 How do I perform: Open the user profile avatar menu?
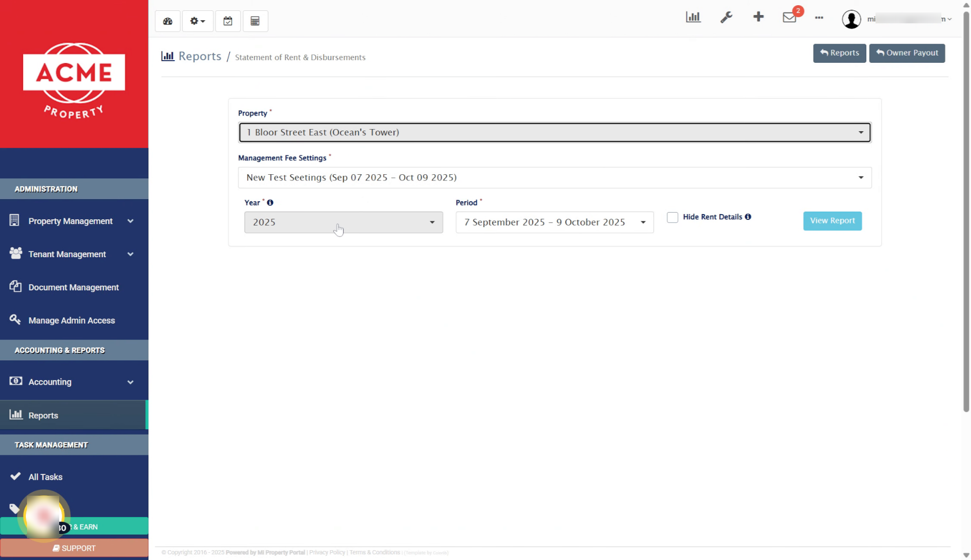(x=852, y=19)
